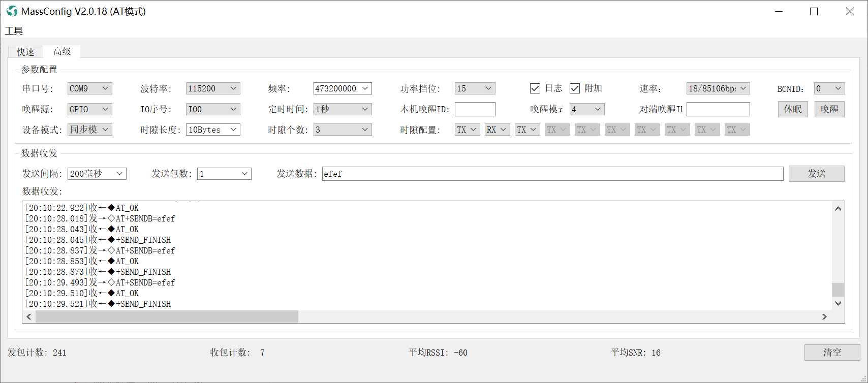Clear counters with the 清空 button
Screen dimensions: 868x383
pyautogui.click(x=832, y=353)
